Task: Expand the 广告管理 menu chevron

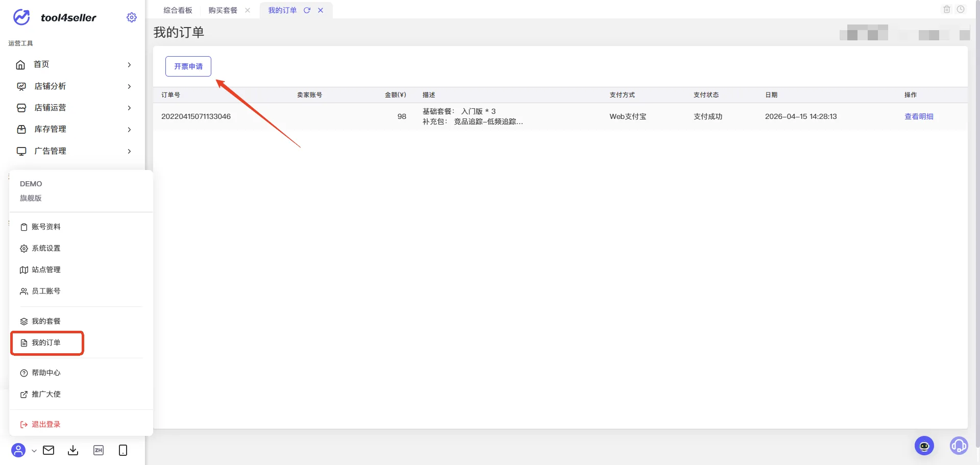Action: [129, 151]
